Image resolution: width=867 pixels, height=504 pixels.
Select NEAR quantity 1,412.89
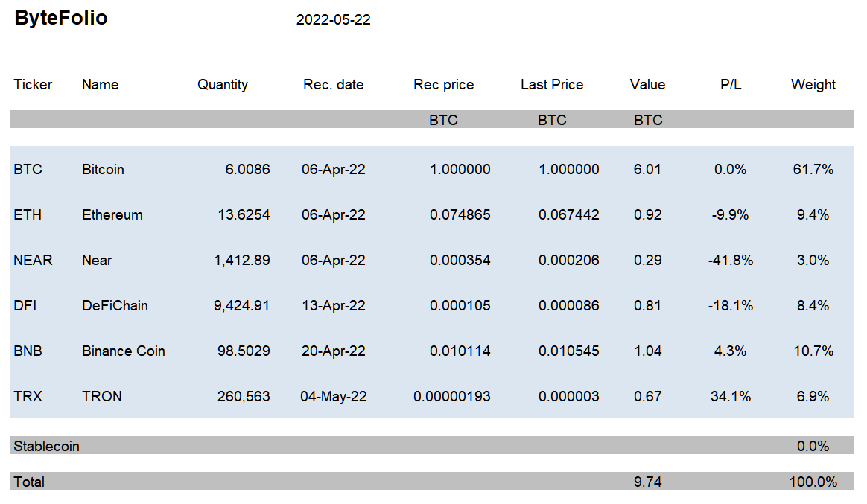click(x=242, y=261)
